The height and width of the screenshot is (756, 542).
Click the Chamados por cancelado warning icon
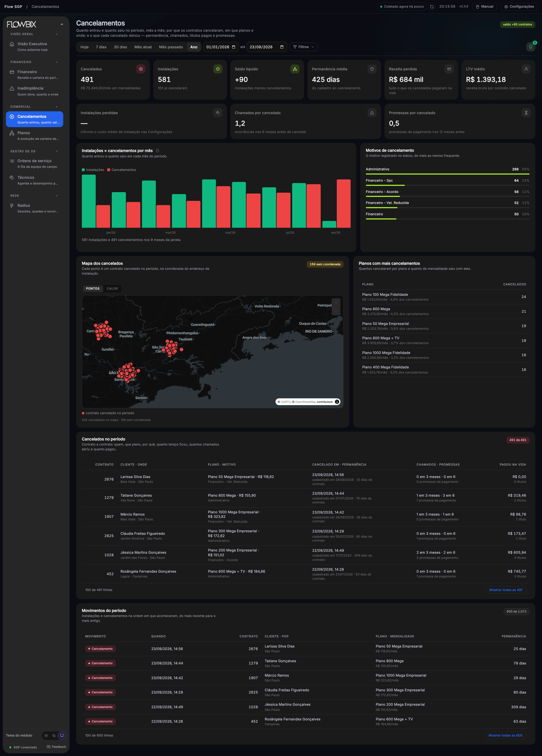372,113
